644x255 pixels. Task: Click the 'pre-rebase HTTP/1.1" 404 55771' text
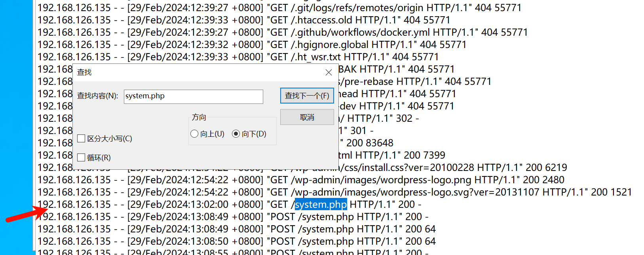418,82
